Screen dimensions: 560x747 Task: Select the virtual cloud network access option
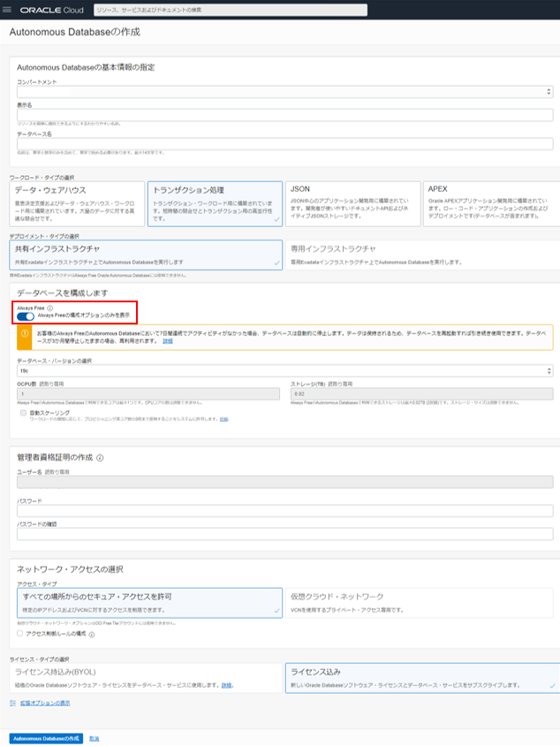pyautogui.click(x=420, y=603)
